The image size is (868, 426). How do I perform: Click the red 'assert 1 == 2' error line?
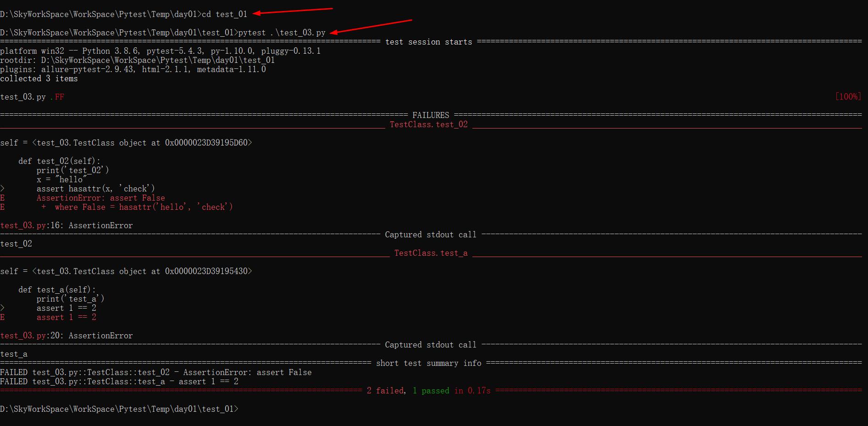(x=66, y=317)
